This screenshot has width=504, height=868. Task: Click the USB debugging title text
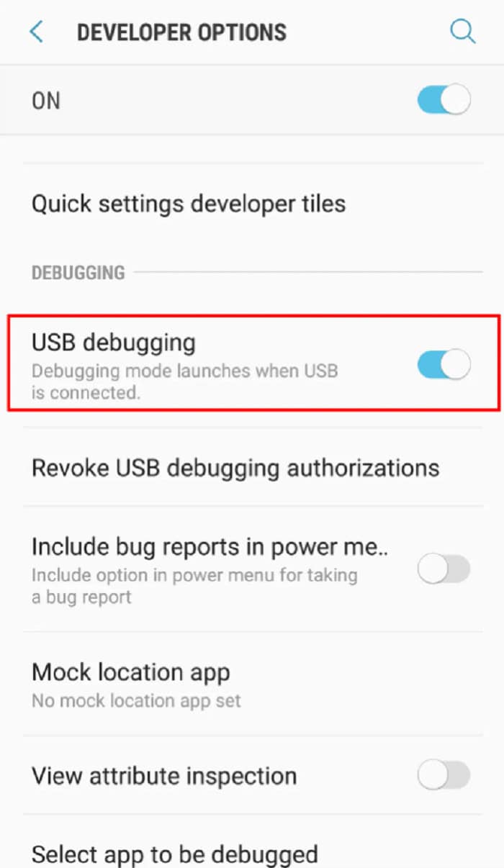[x=113, y=343]
